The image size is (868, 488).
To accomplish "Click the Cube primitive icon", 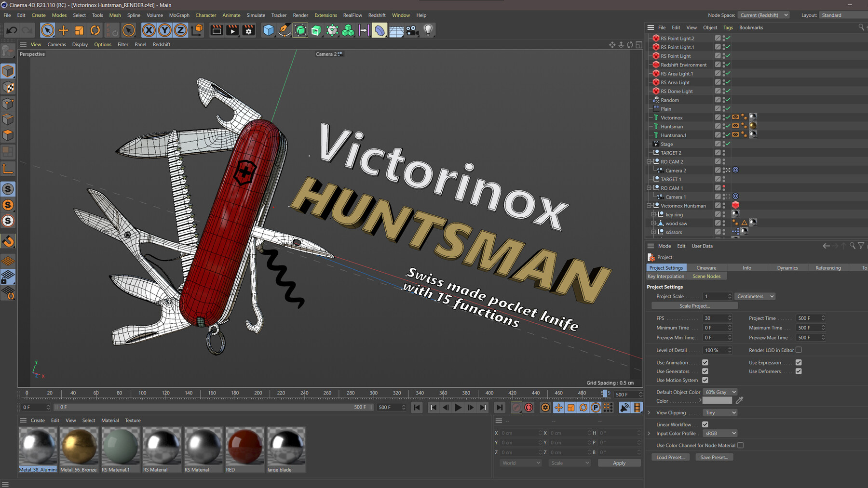I will (268, 30).
